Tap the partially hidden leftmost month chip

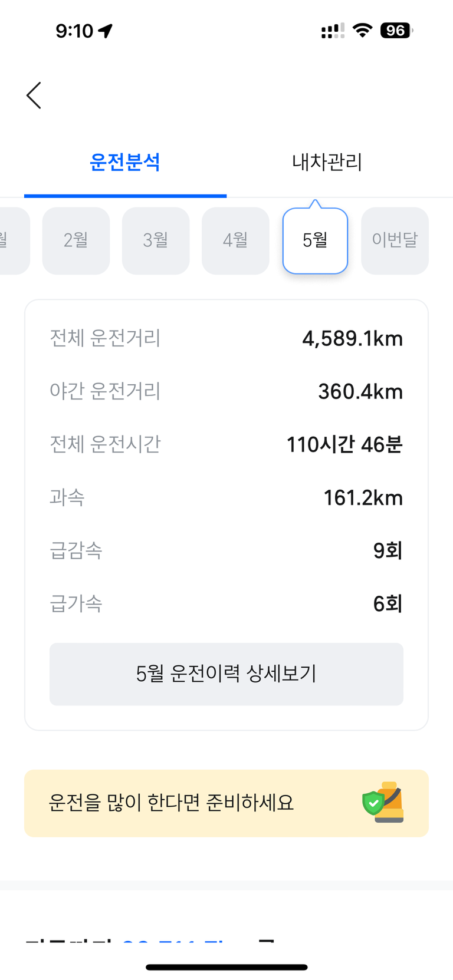(x=12, y=240)
